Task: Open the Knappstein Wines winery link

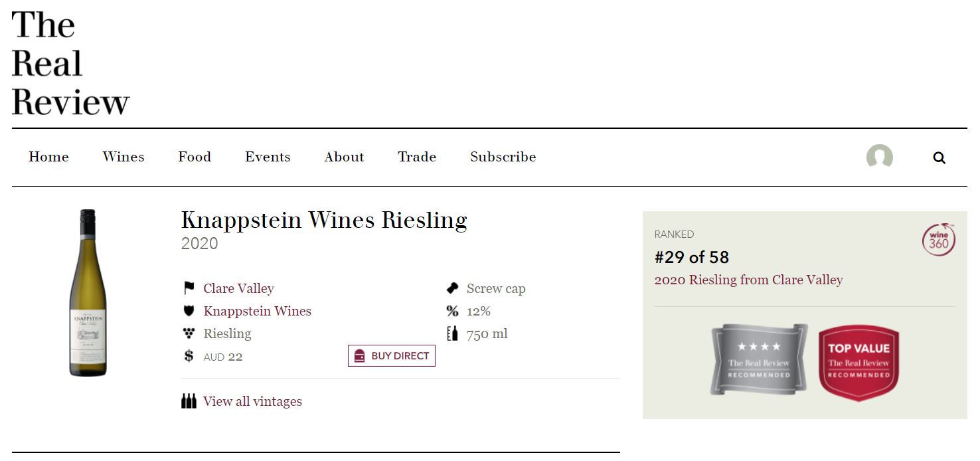Action: click(257, 311)
